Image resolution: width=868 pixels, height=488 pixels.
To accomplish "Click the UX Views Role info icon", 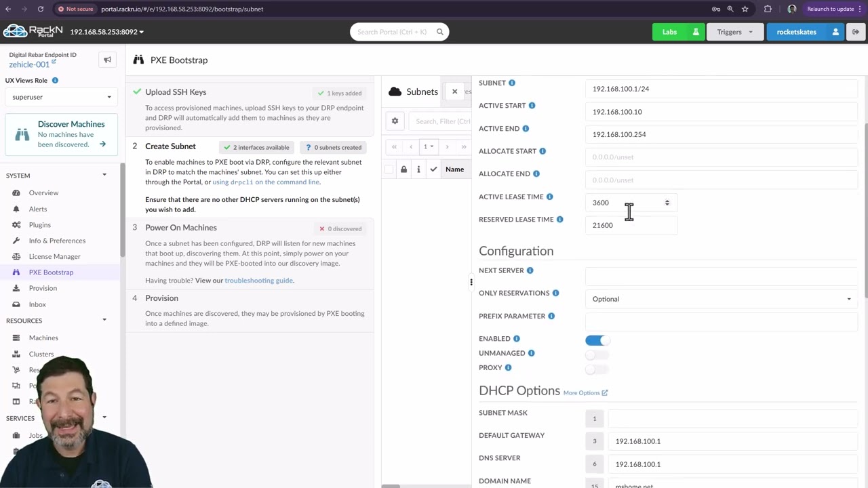I will click(55, 80).
